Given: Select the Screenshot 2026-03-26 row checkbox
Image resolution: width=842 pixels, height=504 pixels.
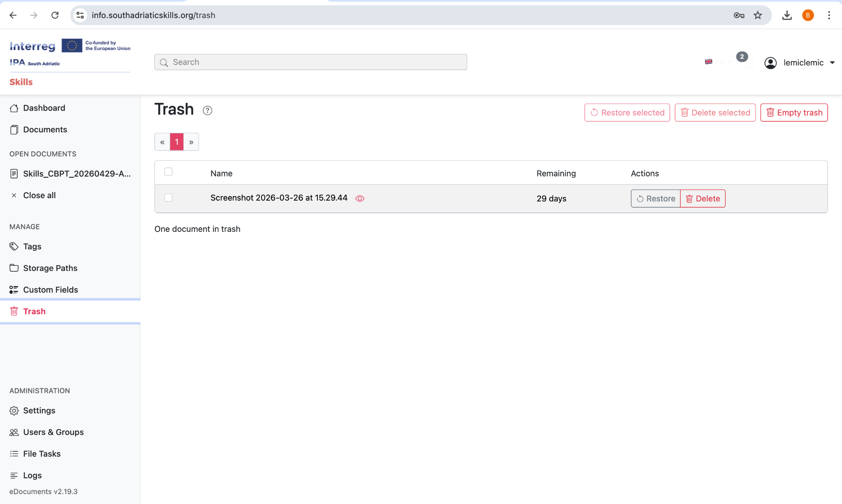Looking at the screenshot, I should point(168,198).
